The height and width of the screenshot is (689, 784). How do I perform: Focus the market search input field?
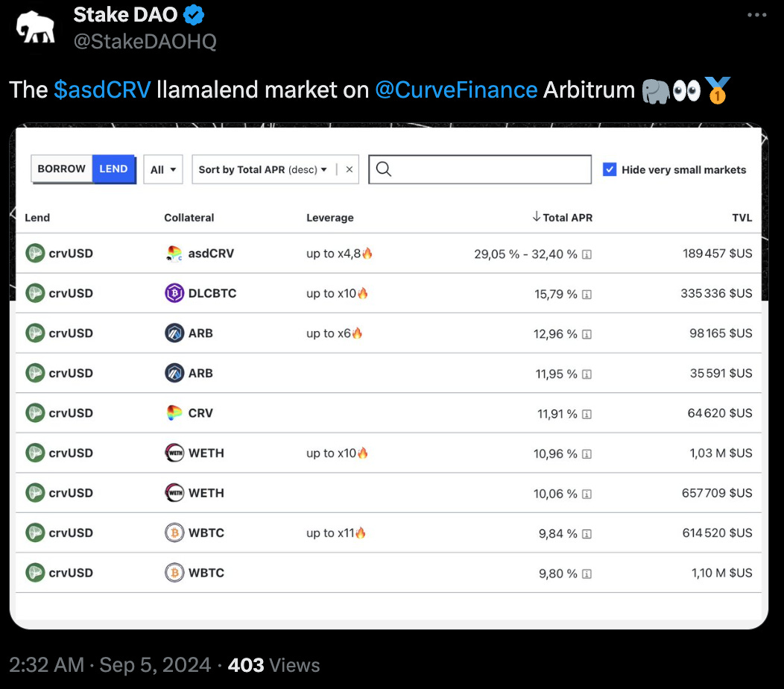tap(480, 169)
